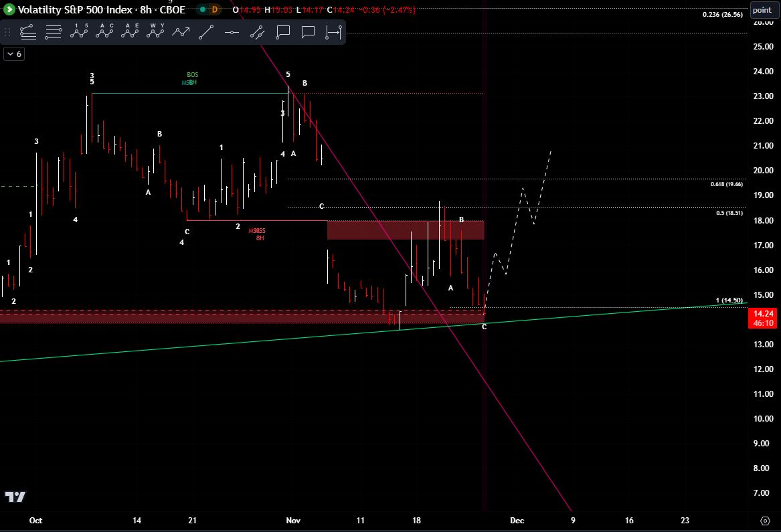Select the Elliott Correction Wave (ABC) tool
The width and height of the screenshot is (781, 532).
[104, 32]
